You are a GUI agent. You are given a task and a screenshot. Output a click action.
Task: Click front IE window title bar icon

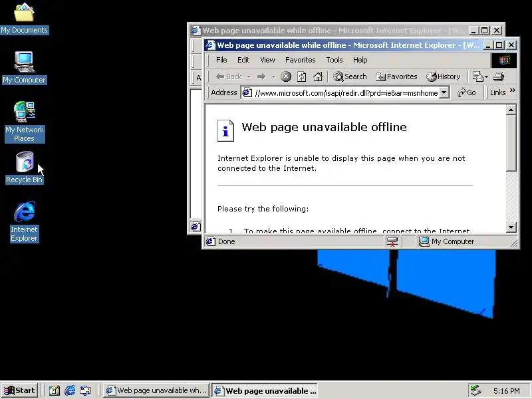tap(210, 45)
